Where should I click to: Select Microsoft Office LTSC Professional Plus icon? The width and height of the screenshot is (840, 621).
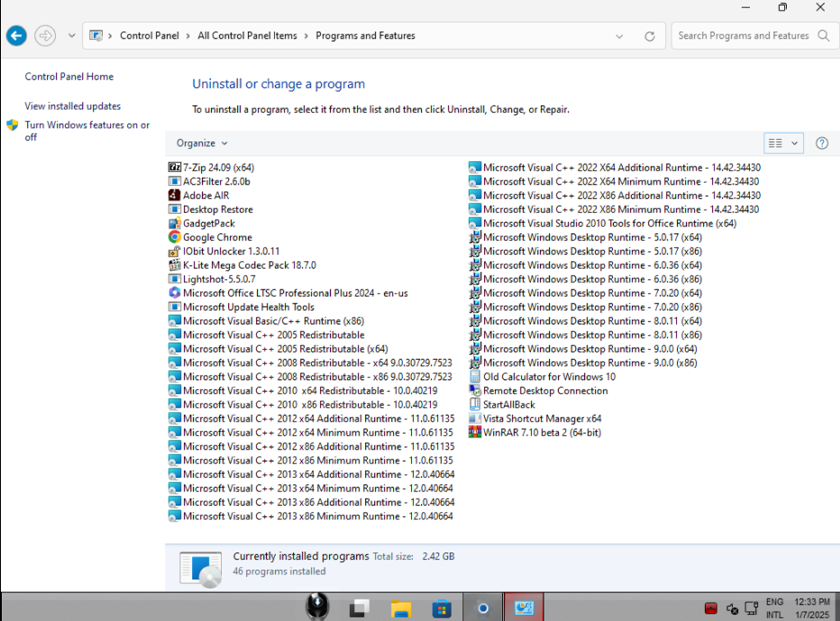tap(175, 293)
